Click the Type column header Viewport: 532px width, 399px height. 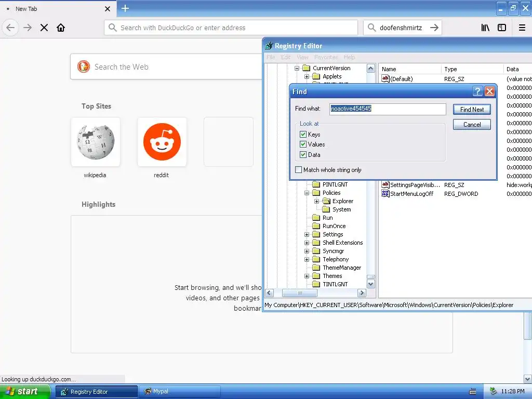point(472,69)
